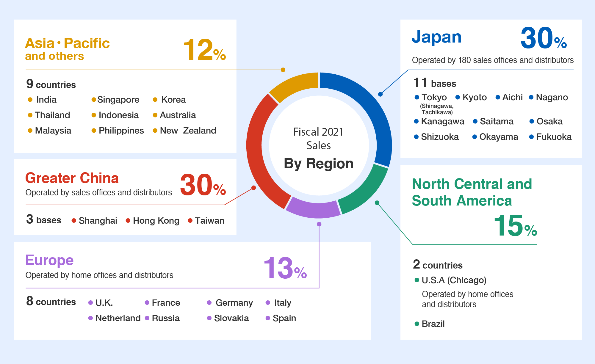Click the blue bullet beside Osaka

(x=532, y=121)
